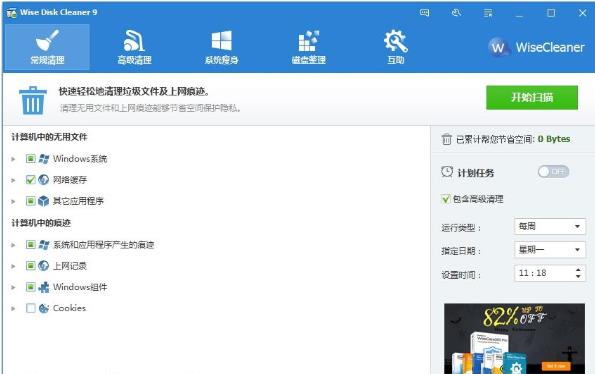Click the Windows组件 puzzle icon

[x=44, y=287]
